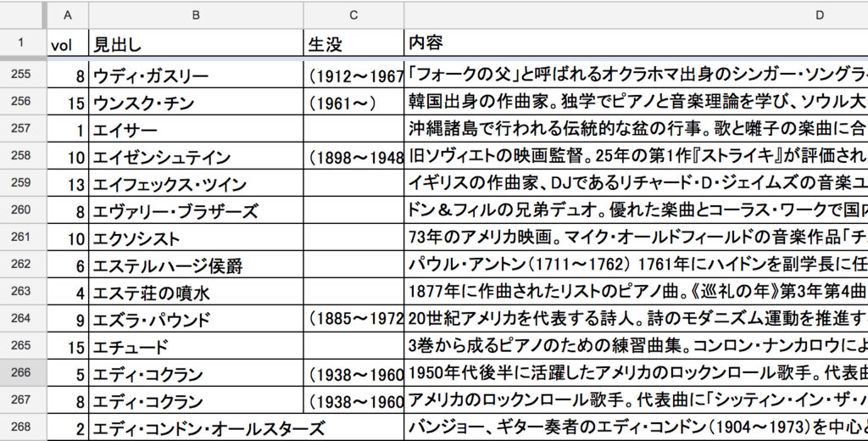Select vol cell '10' in row 258
Screen dimensions: 868x441
[x=68, y=156]
